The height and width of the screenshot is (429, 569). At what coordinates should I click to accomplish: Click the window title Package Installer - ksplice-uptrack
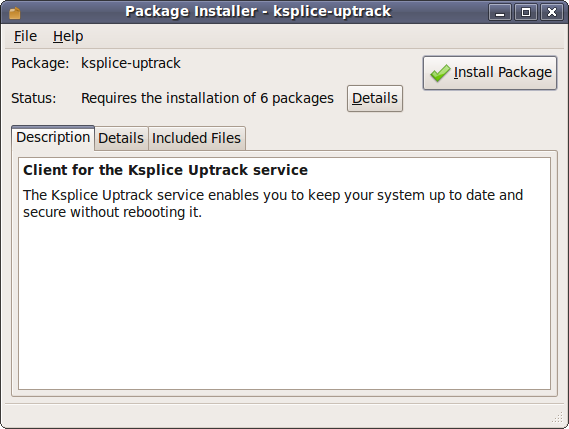click(258, 12)
